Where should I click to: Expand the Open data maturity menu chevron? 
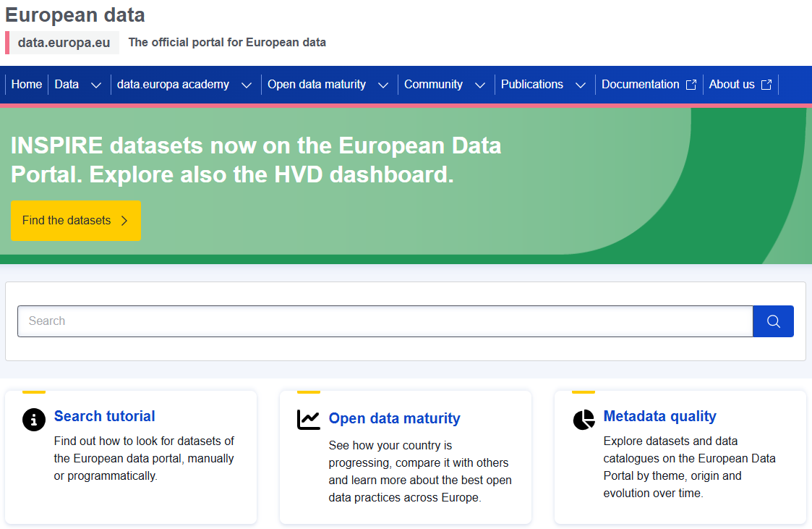pyautogui.click(x=383, y=85)
